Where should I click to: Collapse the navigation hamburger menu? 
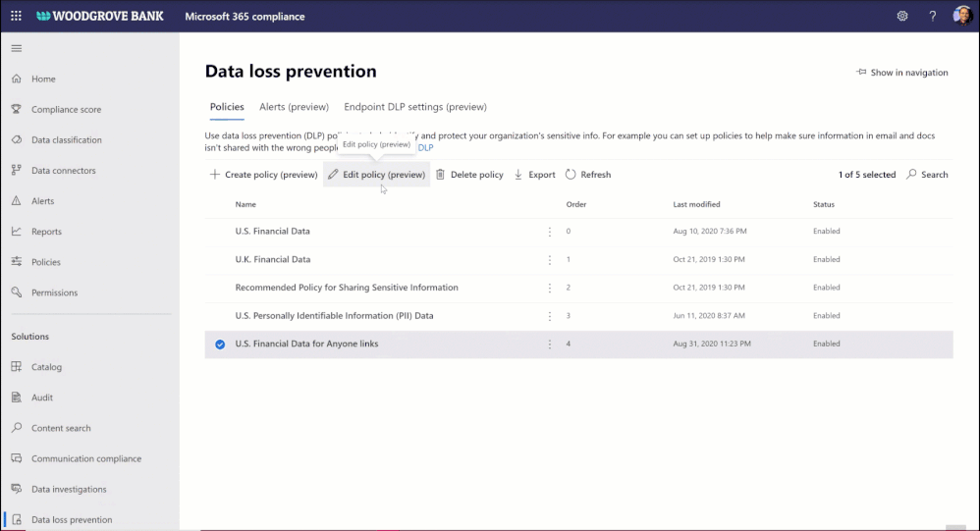tap(17, 48)
